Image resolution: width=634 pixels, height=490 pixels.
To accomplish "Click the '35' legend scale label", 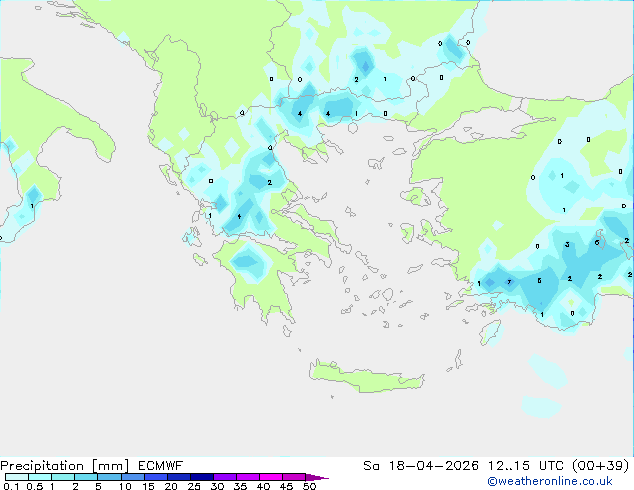I will coord(241,486).
